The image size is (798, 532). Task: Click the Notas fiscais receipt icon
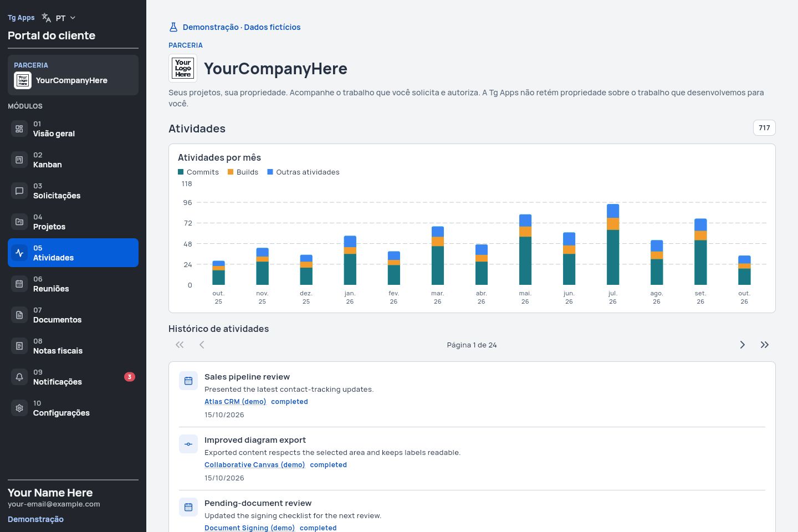point(19,346)
